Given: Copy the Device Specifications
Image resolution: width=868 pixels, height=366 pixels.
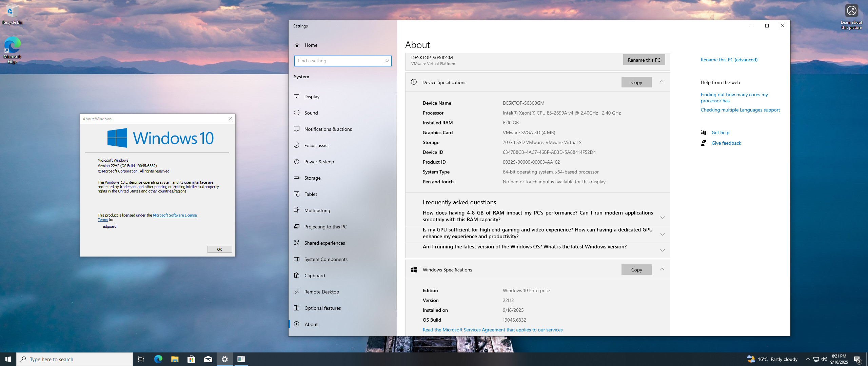Looking at the screenshot, I should [x=636, y=82].
